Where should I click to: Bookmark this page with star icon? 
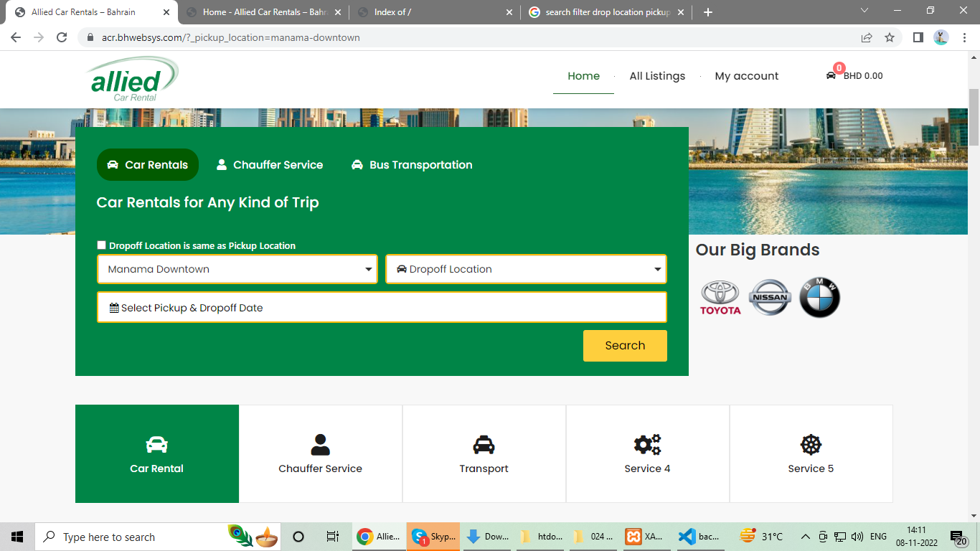[890, 37]
